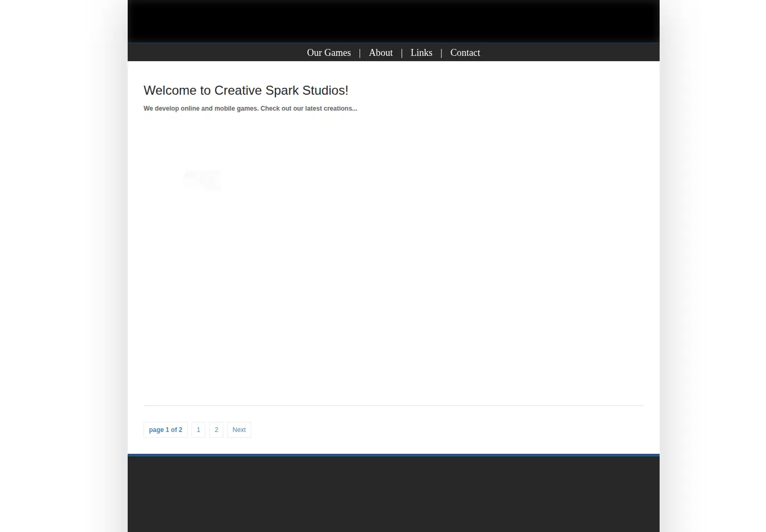Select the Welcome to Creative Spark Studios heading
This screenshot has width=766, height=532.
tap(246, 90)
